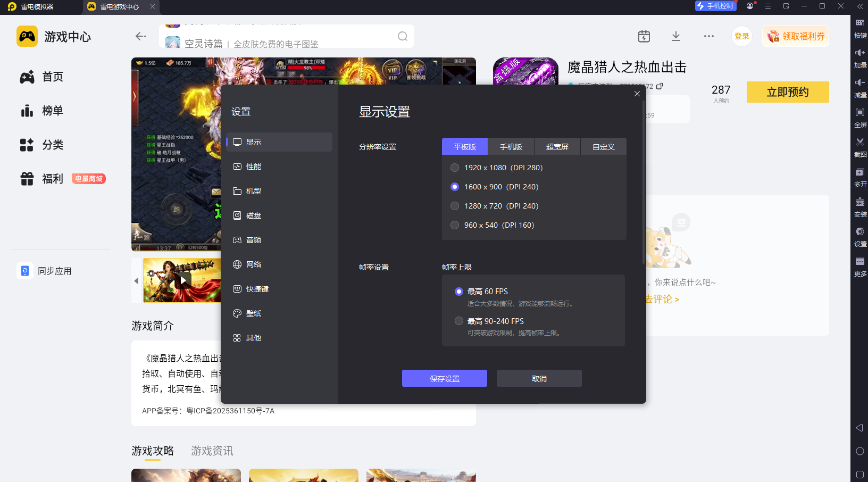868x482 pixels.
Task: Open 同步应用 sync apps in left sidebar
Action: click(x=44, y=271)
